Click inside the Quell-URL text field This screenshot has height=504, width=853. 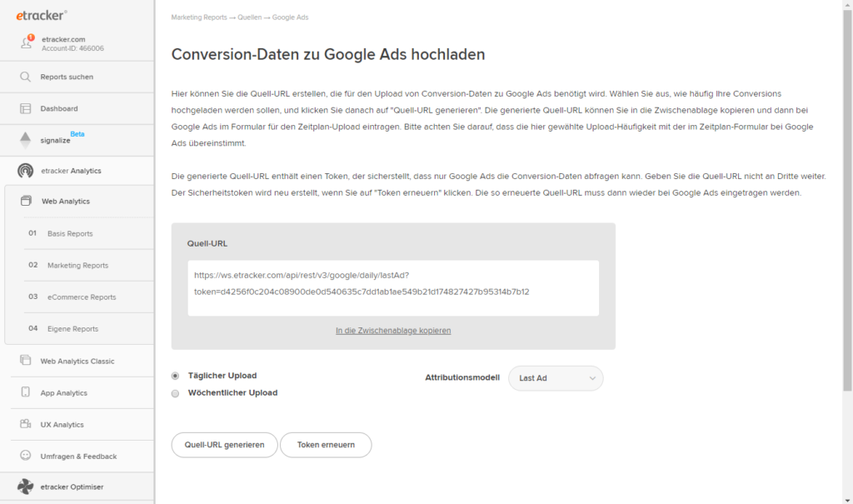393,288
